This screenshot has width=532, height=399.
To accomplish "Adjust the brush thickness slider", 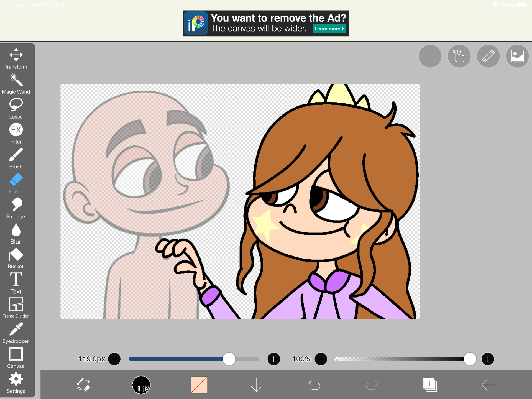I will pyautogui.click(x=194, y=359).
